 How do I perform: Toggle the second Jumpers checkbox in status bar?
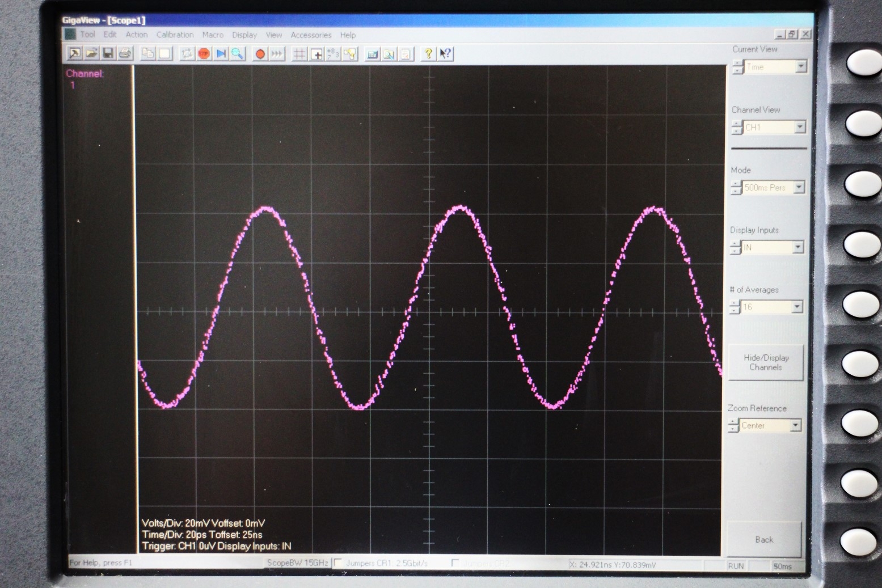click(x=455, y=563)
